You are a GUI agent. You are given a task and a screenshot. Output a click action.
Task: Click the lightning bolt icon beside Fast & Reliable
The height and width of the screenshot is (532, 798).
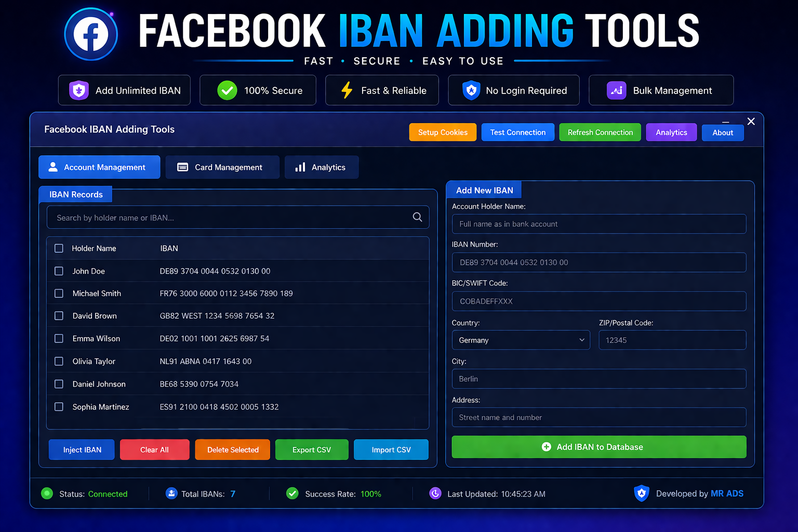tap(347, 90)
